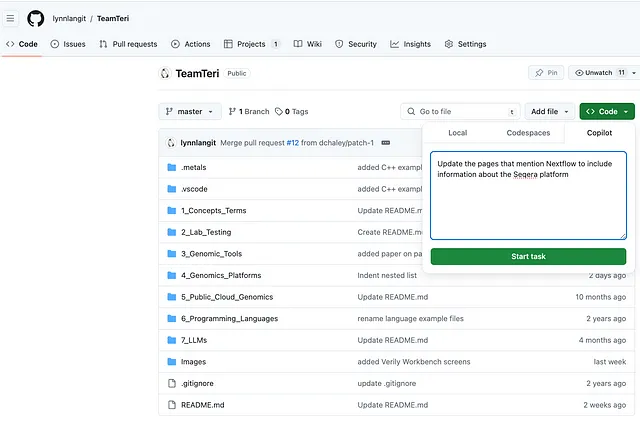Open the master branch dropdown
This screenshot has width=640, height=423.
[x=190, y=111]
